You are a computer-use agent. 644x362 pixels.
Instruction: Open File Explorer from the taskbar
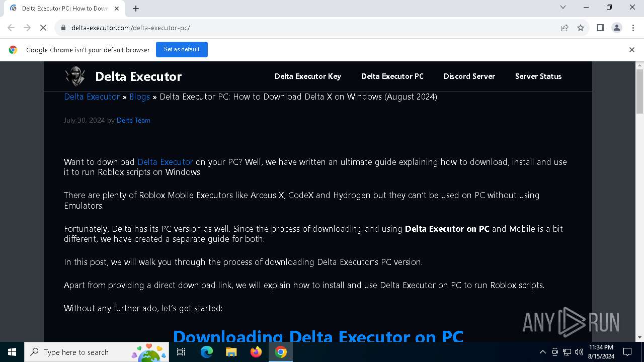coord(231,352)
